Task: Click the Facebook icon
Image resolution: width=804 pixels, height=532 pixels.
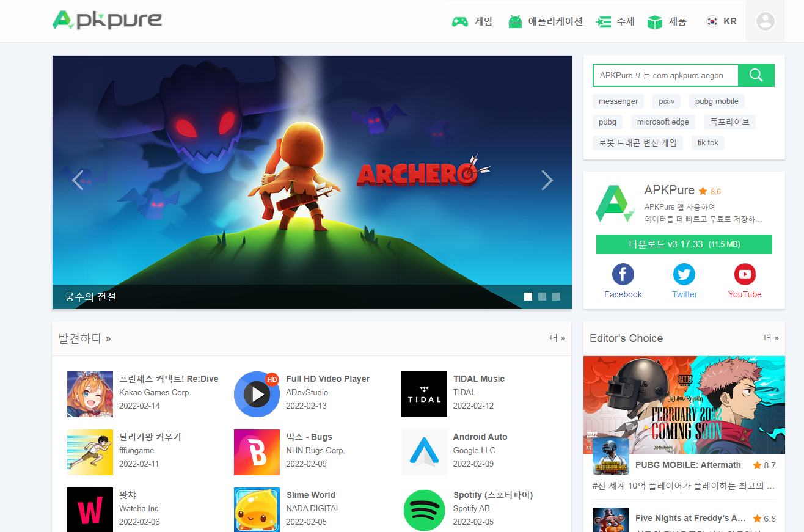Action: click(x=623, y=274)
